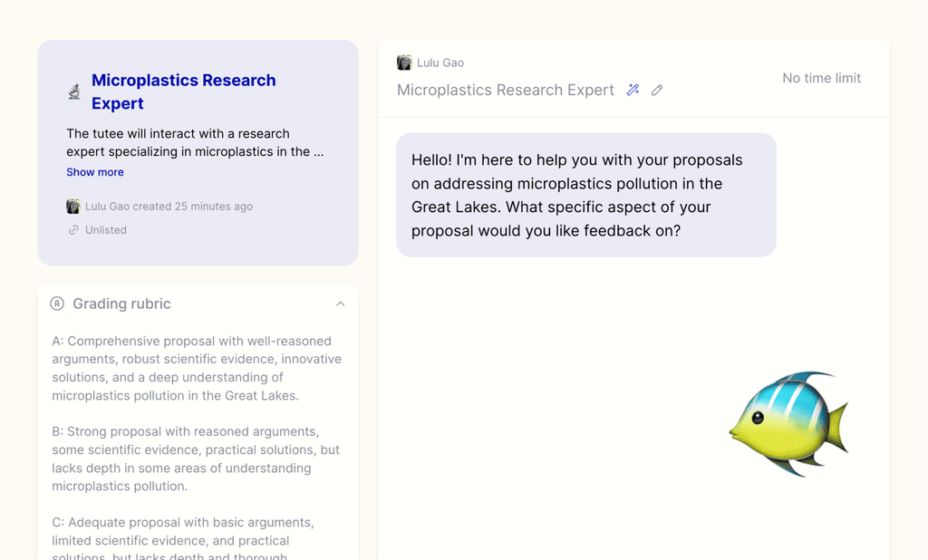
Task: Collapse the Grading rubric using its chevron
Action: click(x=340, y=304)
